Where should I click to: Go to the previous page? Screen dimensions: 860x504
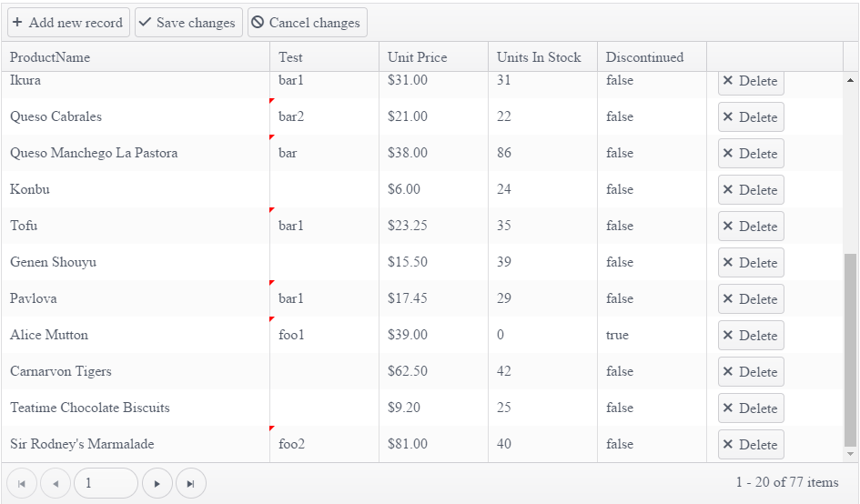click(56, 483)
